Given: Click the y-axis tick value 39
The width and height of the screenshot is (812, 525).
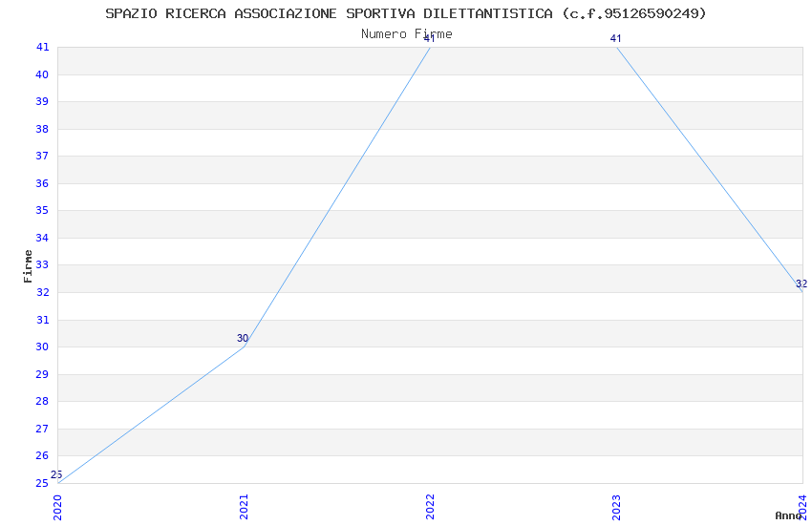Looking at the screenshot, I should tap(42, 101).
